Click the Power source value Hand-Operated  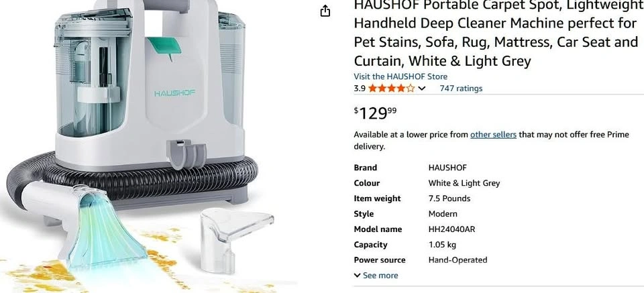[458, 260]
